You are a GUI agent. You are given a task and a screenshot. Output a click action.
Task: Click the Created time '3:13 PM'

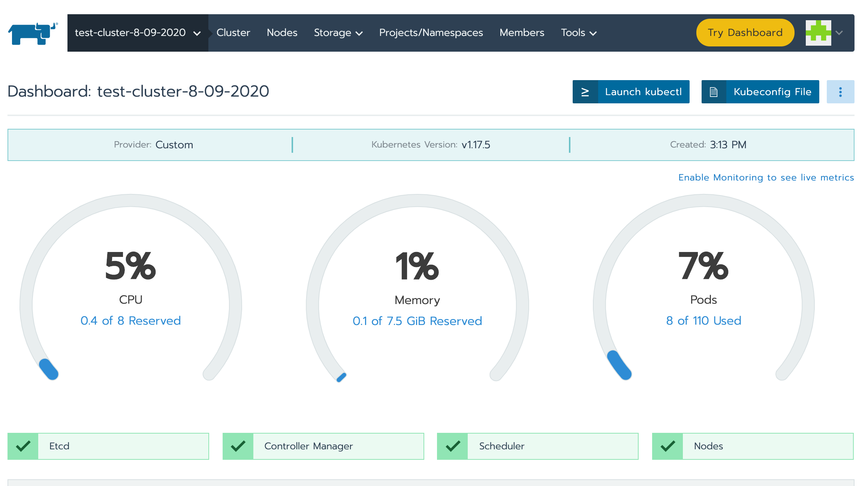[728, 145]
